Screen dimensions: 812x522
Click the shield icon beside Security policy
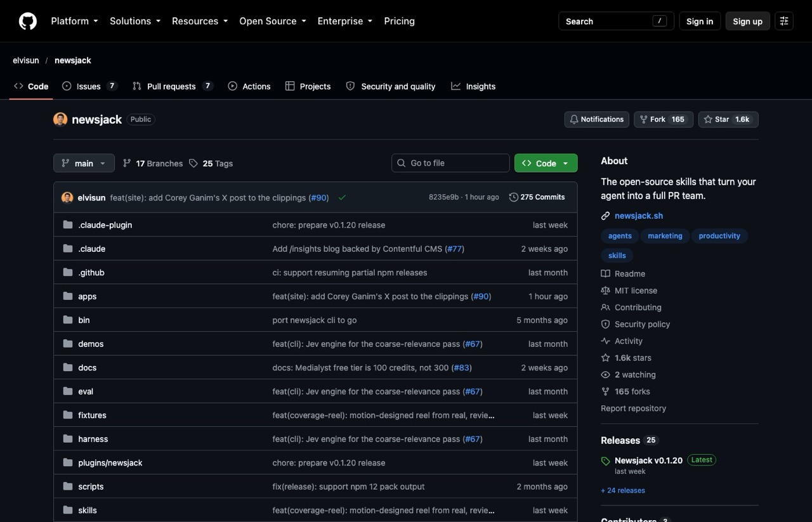click(x=605, y=324)
